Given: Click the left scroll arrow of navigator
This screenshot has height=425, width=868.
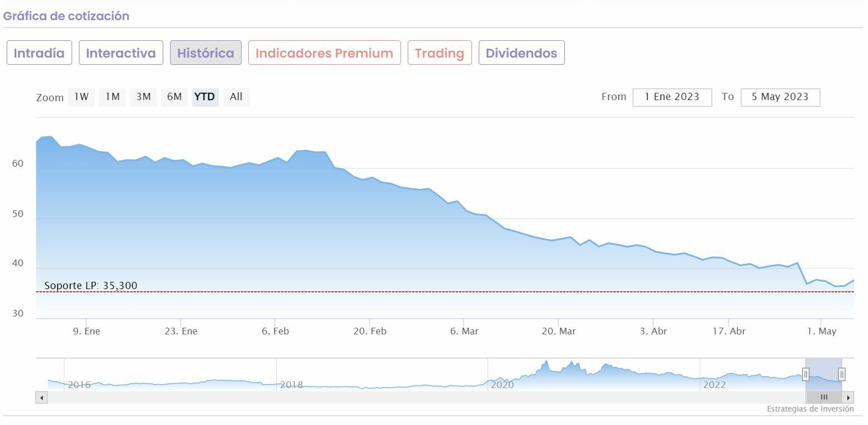Looking at the screenshot, I should tap(41, 398).
